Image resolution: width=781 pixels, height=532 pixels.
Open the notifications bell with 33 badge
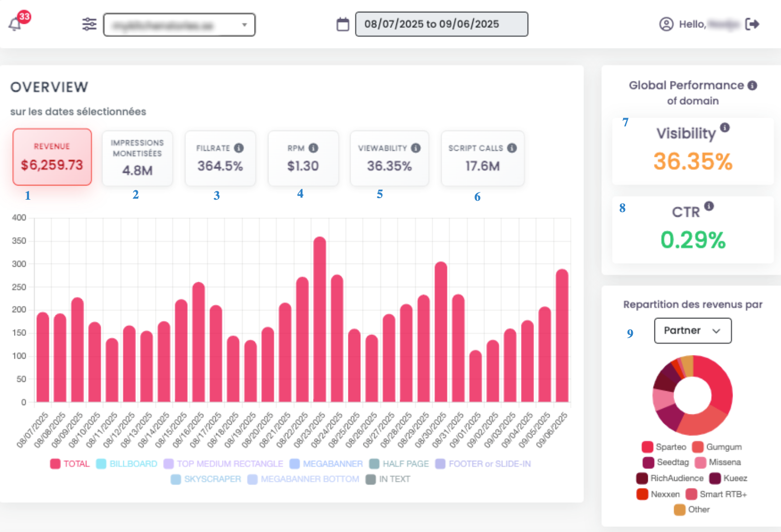15,24
